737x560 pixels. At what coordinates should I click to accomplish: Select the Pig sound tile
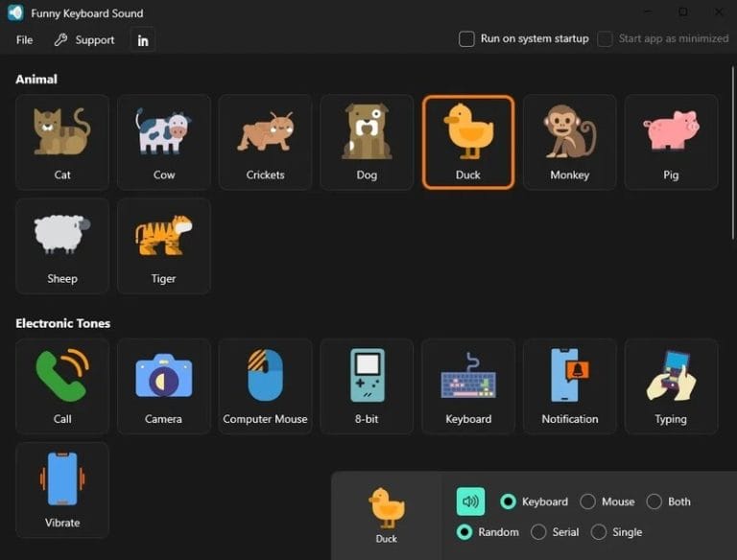coord(671,141)
